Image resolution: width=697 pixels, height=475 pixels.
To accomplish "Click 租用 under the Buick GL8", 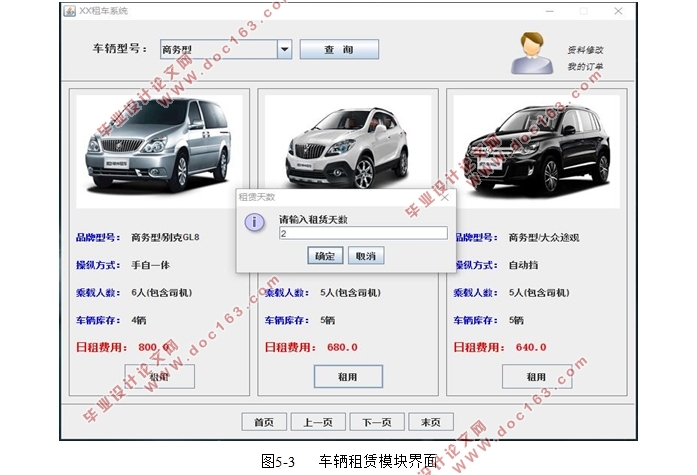I will pyautogui.click(x=159, y=377).
